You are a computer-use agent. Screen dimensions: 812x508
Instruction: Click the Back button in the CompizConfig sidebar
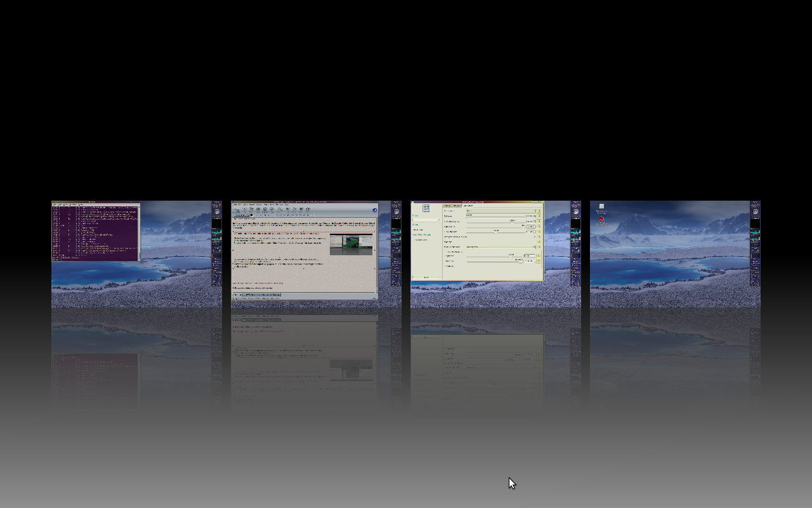pyautogui.click(x=426, y=277)
